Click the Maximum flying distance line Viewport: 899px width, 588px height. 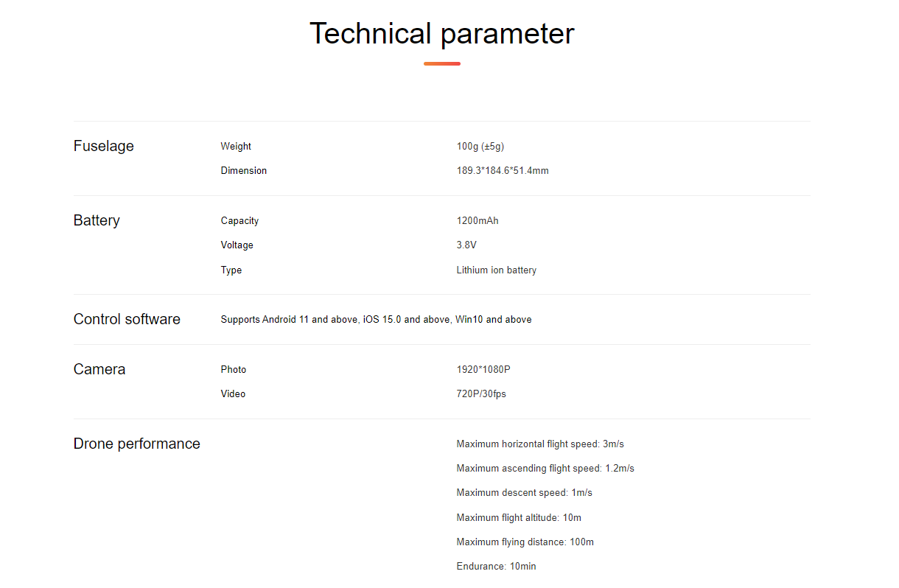[525, 542]
